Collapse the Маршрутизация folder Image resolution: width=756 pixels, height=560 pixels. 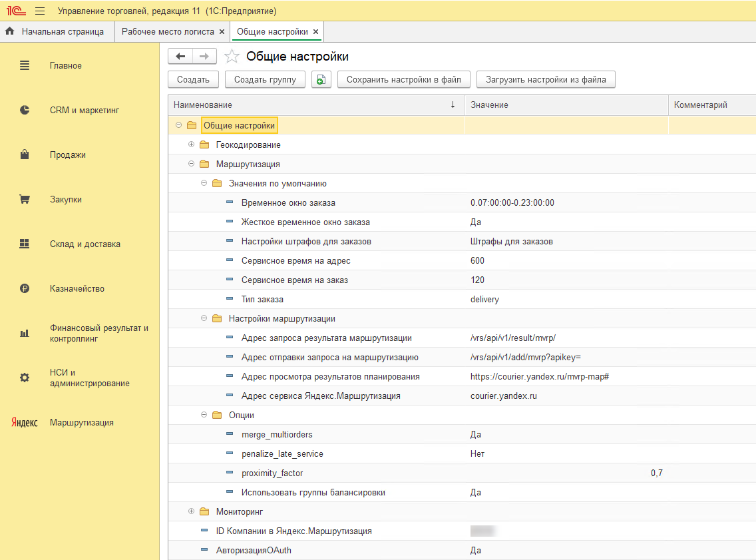click(x=191, y=164)
